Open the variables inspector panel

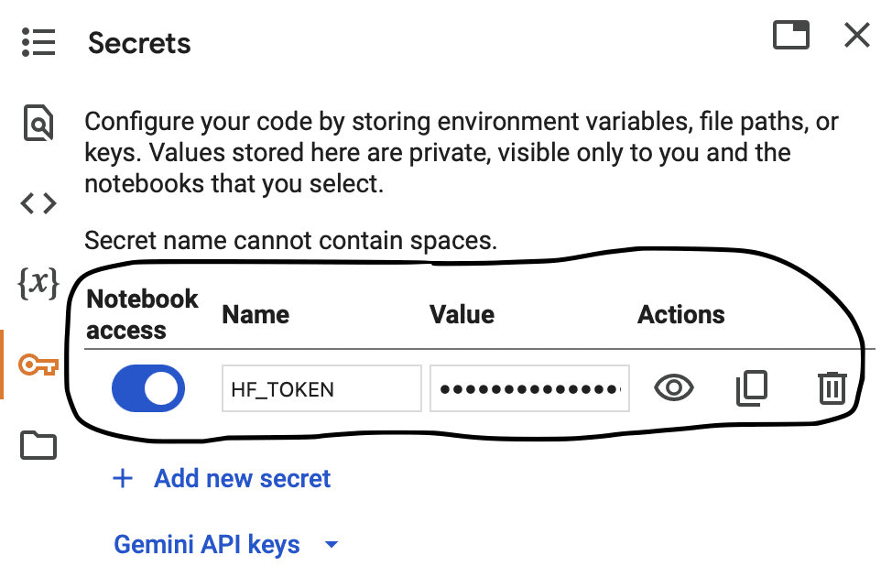[38, 283]
